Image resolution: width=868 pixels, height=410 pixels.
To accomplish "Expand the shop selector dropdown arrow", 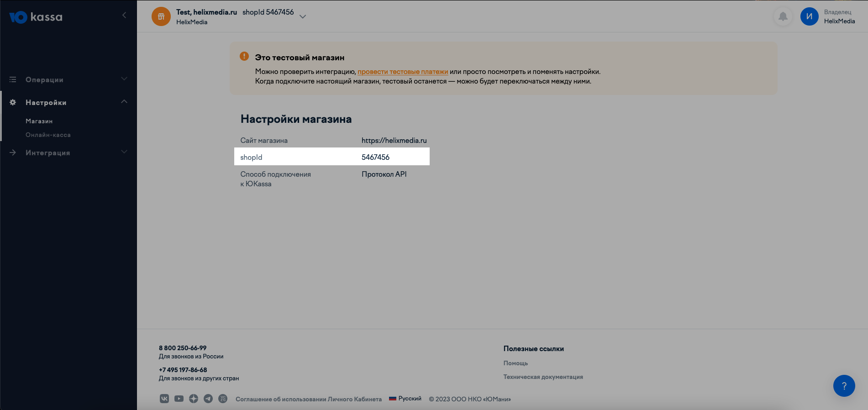I will [303, 16].
